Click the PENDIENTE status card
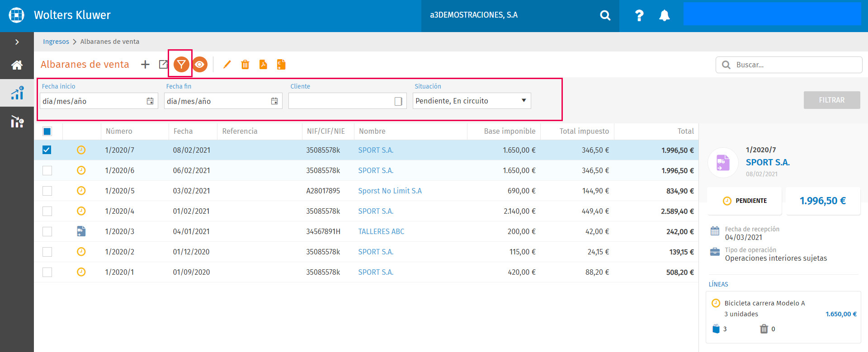The width and height of the screenshot is (868, 352). point(744,201)
